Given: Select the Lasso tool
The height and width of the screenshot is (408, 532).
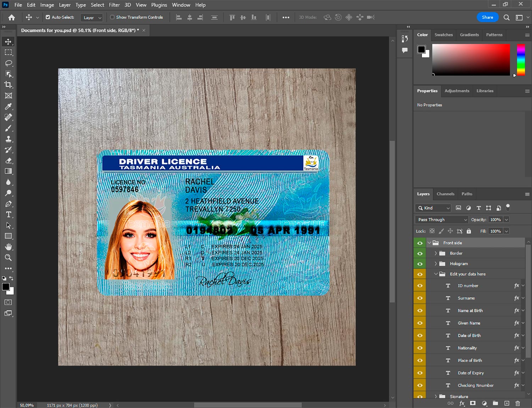Looking at the screenshot, I should [9, 63].
